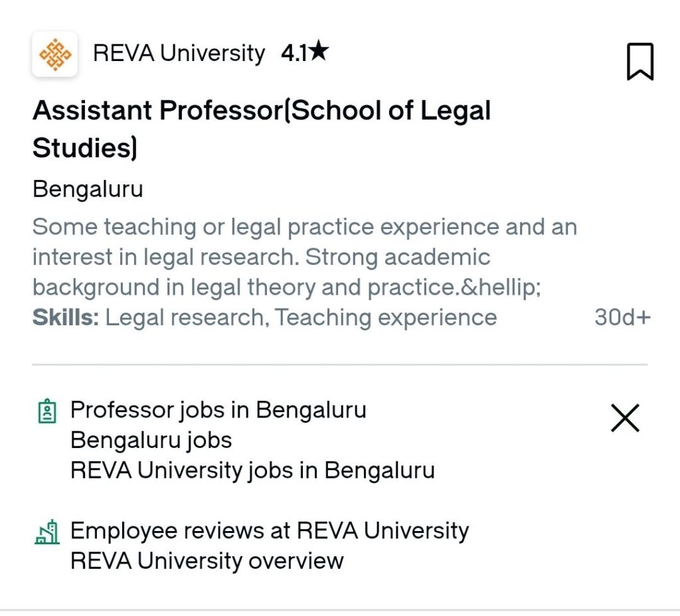
Task: Click the star symbol next to 4.1
Action: click(x=319, y=52)
